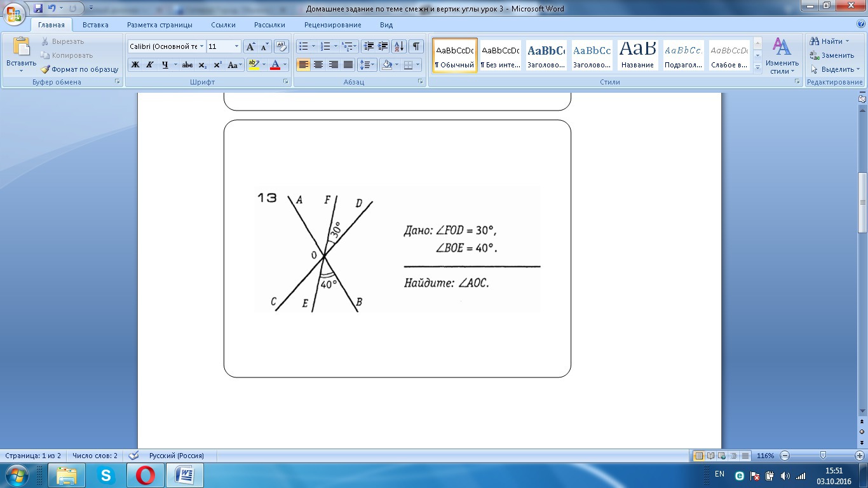The image size is (868, 488).
Task: Apply the Название style
Action: [637, 55]
